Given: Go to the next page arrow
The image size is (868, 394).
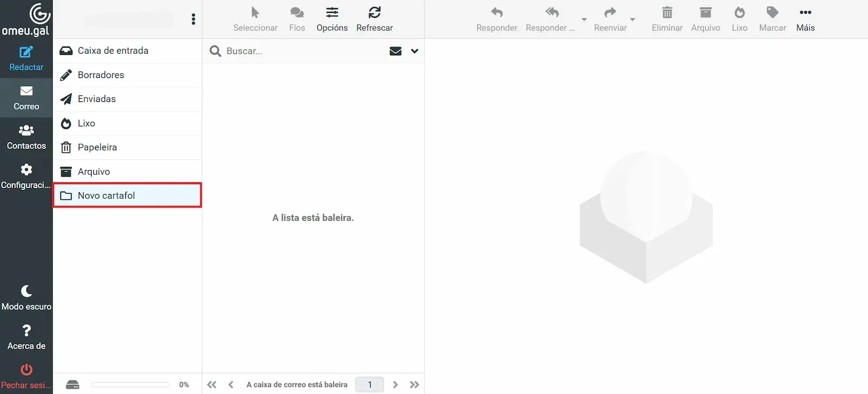Looking at the screenshot, I should coord(395,384).
